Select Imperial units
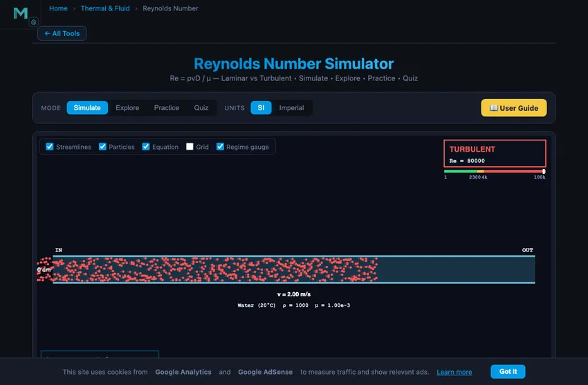 (x=291, y=108)
